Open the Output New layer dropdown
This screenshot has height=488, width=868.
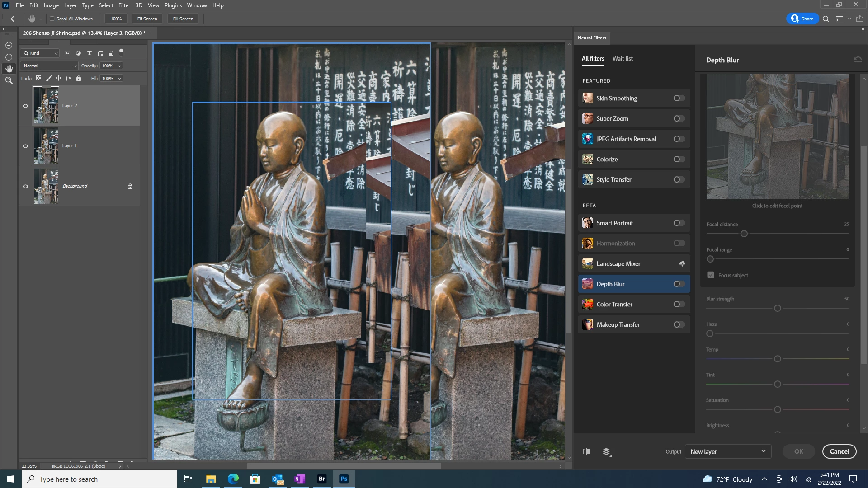(x=728, y=451)
